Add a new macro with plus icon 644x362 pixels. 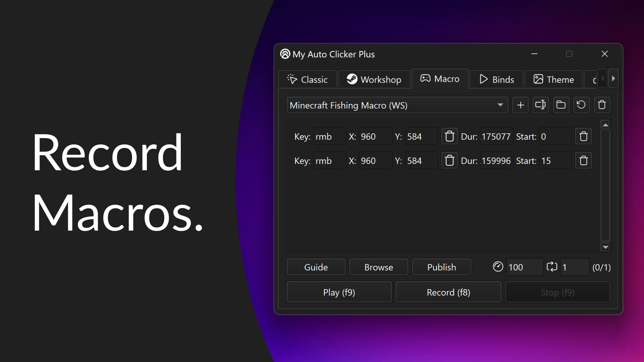click(521, 105)
